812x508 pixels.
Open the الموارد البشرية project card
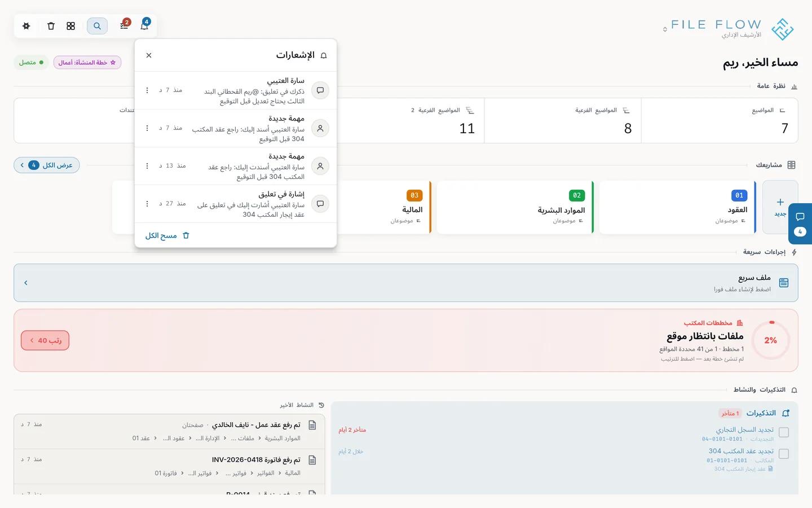click(515, 207)
